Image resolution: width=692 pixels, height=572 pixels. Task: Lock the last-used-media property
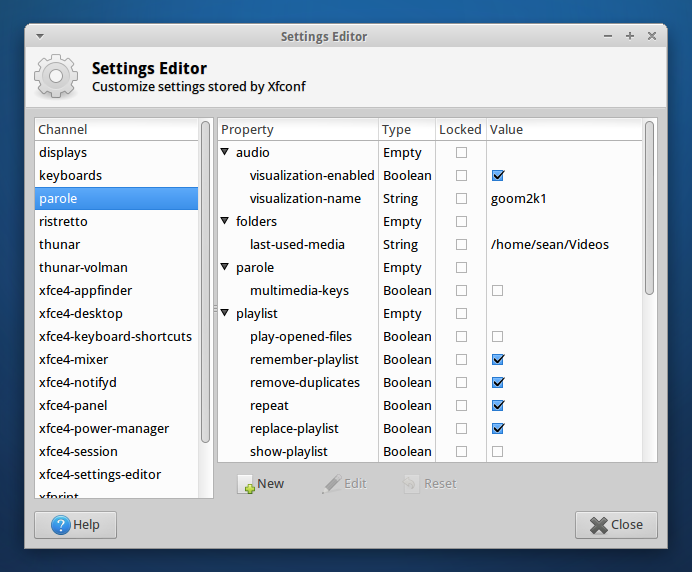[x=461, y=245]
